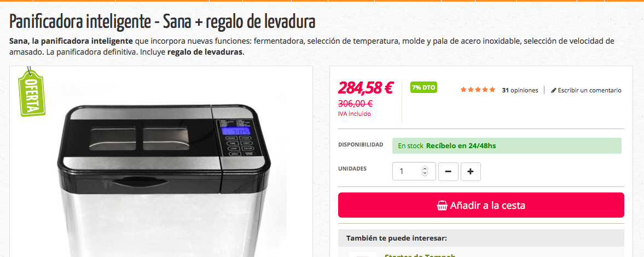
Task: Click the En stock availability banner
Action: click(507, 146)
